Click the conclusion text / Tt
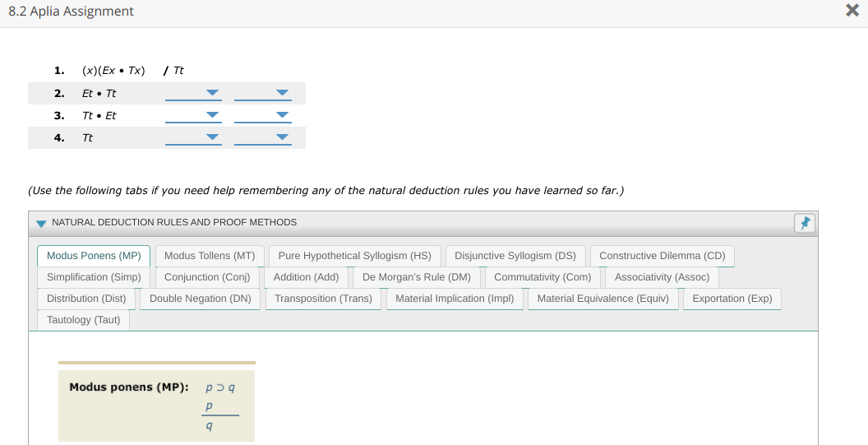 point(173,71)
